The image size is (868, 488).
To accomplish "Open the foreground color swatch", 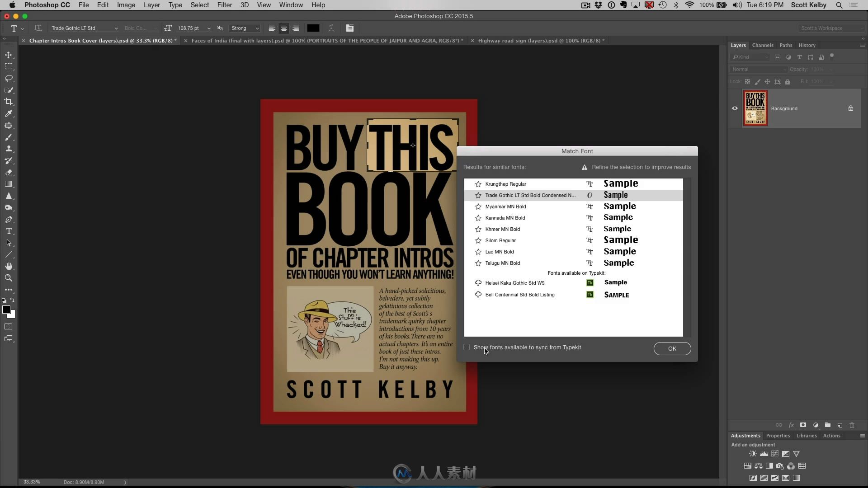I will point(6,310).
